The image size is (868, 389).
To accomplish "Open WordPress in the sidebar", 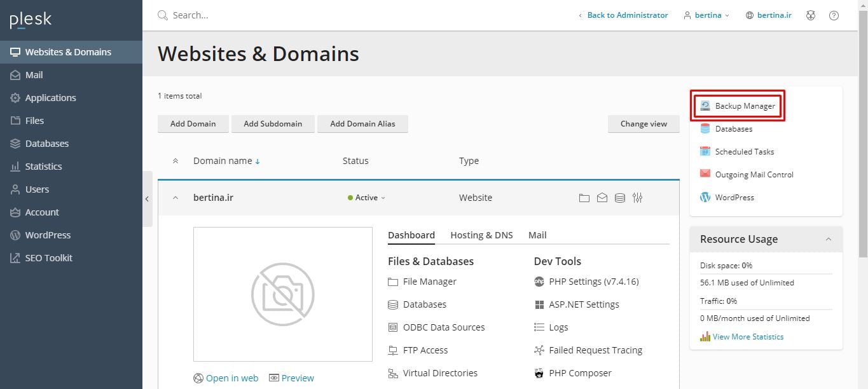I will (71, 235).
